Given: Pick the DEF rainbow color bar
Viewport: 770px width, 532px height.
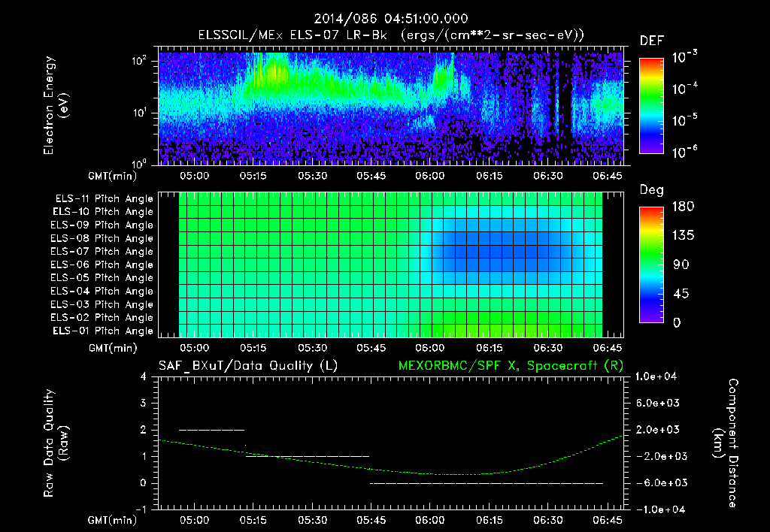Looking at the screenshot, I should [x=651, y=105].
